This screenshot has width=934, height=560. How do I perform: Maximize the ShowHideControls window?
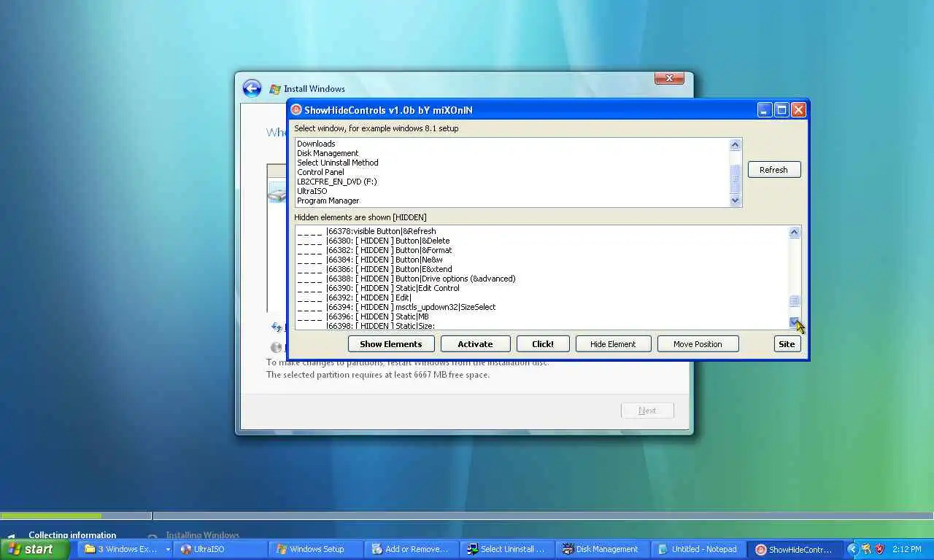coord(781,110)
